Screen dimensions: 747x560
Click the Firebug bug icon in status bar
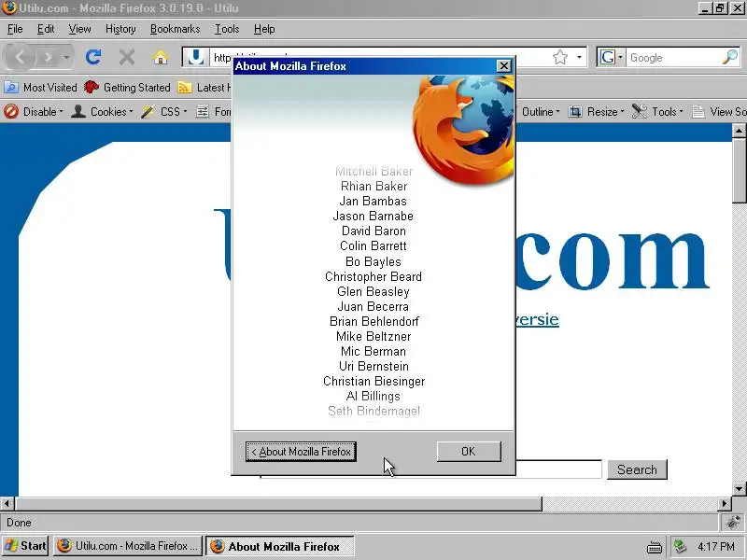coord(733,523)
